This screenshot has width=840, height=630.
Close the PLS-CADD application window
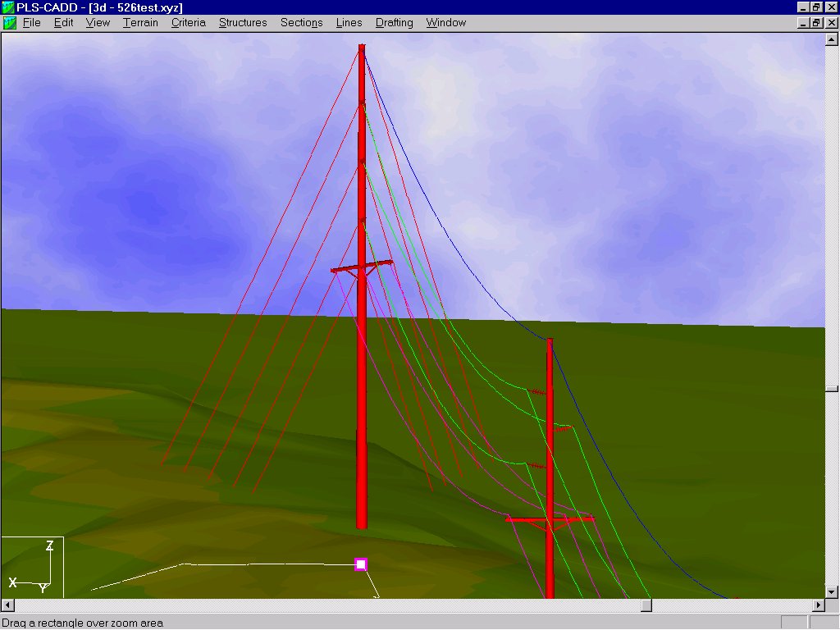[x=831, y=7]
